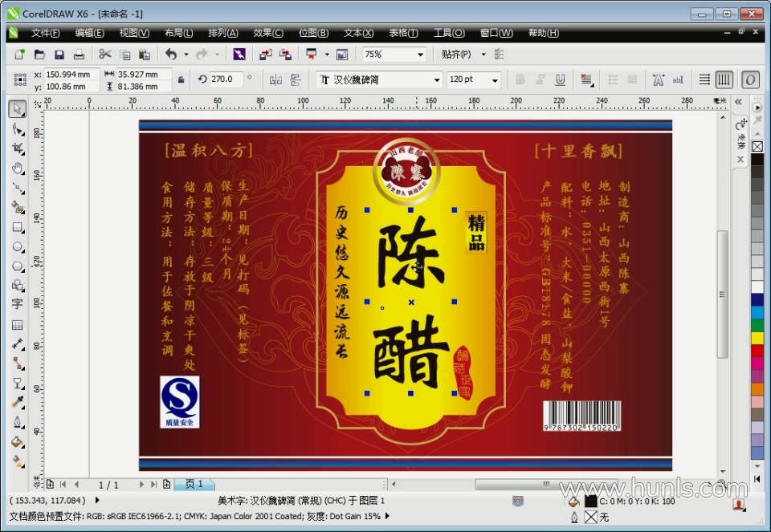The width and height of the screenshot is (771, 532).
Task: Select the Eyedropper tool
Action: [18, 402]
